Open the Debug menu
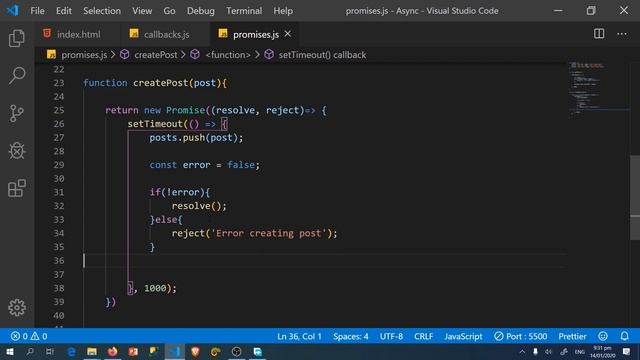The width and height of the screenshot is (640, 360). pyautogui.click(x=200, y=11)
